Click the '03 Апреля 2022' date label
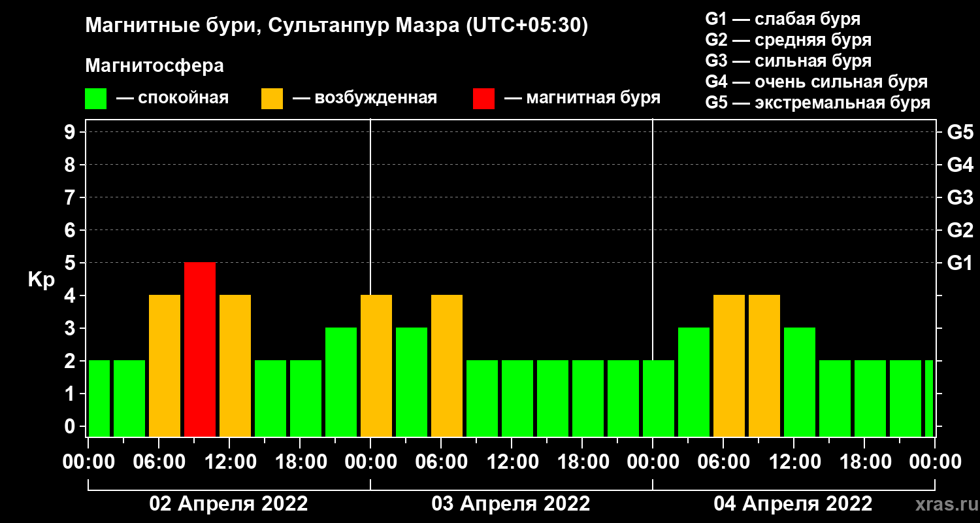 pyautogui.click(x=511, y=504)
